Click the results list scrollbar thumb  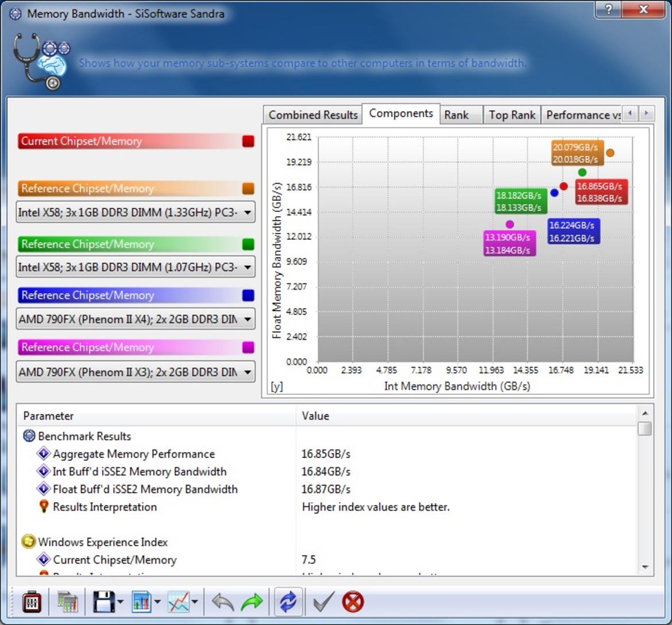[x=644, y=428]
